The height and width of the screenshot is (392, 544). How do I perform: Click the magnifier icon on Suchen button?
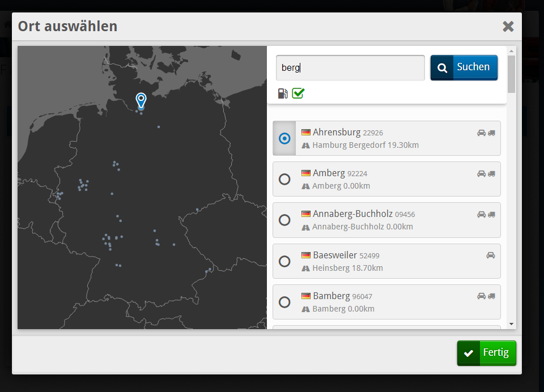[x=442, y=68]
